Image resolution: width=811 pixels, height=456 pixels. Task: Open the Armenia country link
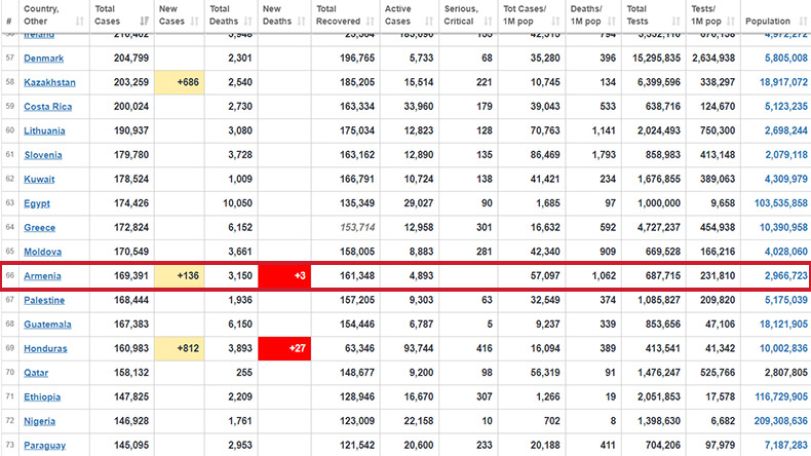[x=42, y=276]
